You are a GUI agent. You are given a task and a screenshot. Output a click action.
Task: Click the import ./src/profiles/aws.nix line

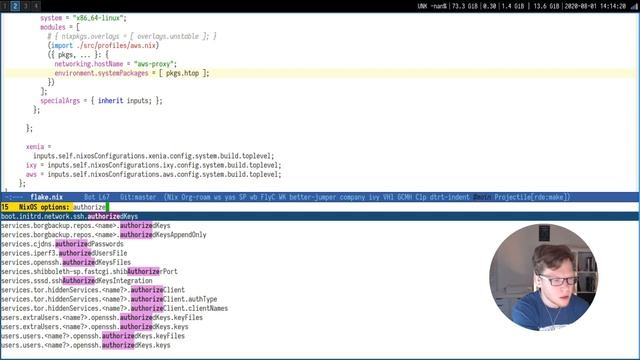(103, 46)
